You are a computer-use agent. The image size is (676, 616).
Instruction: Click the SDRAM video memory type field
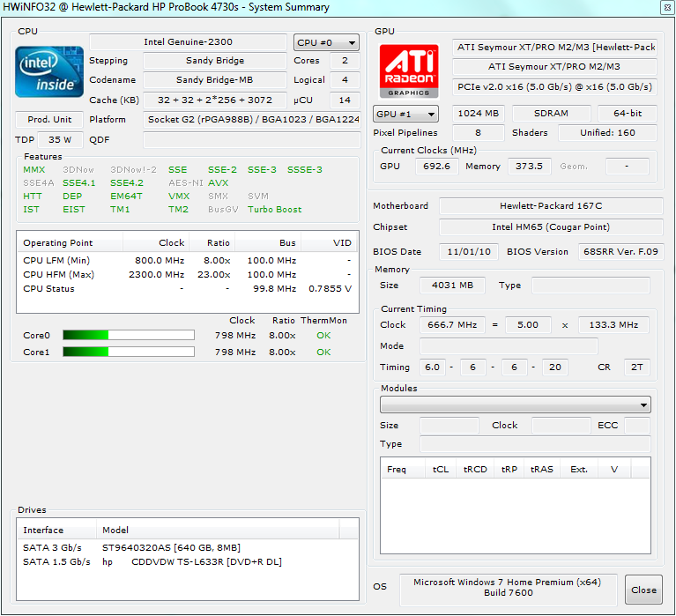pyautogui.click(x=551, y=114)
